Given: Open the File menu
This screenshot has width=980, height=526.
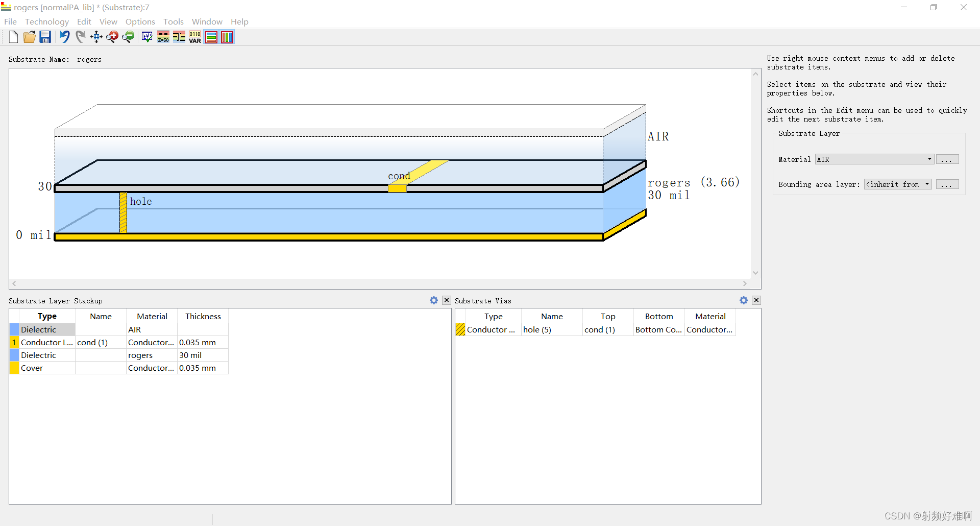Looking at the screenshot, I should [x=10, y=21].
